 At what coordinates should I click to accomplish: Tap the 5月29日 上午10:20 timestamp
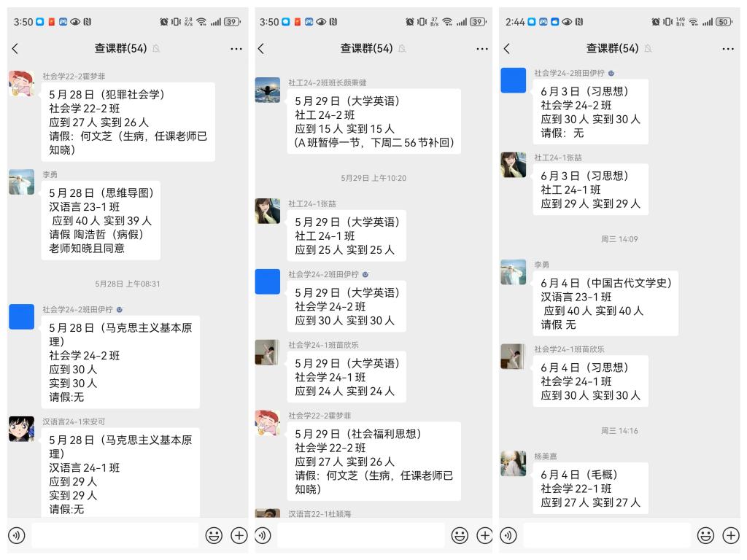(373, 178)
